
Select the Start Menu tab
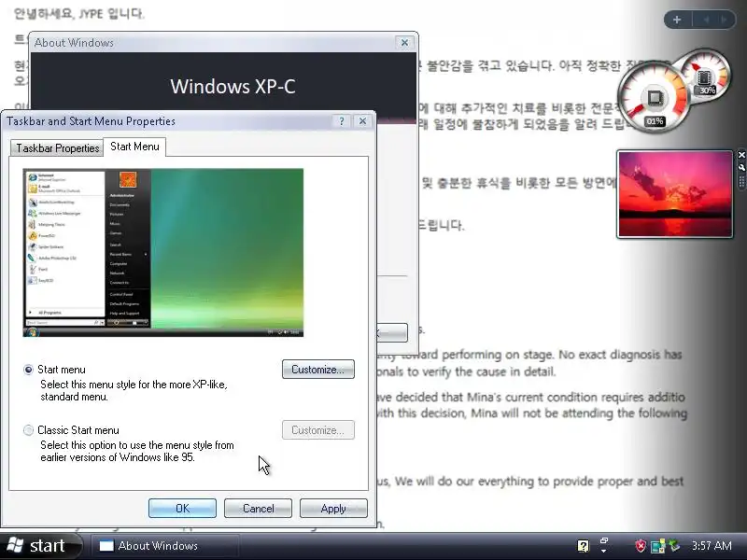(x=134, y=147)
